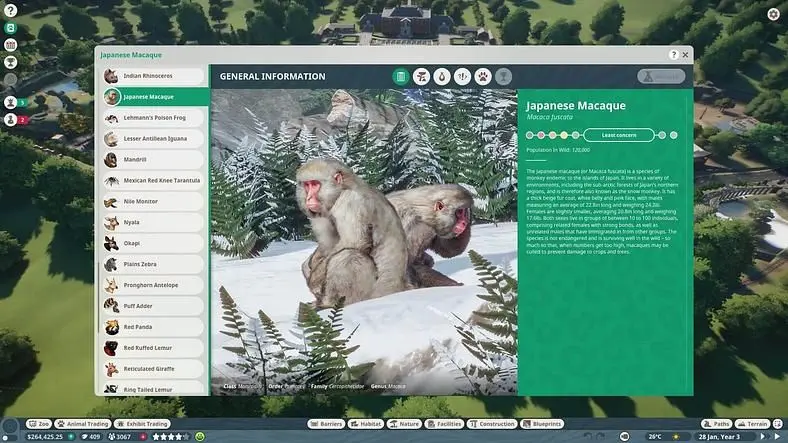The height and width of the screenshot is (443, 788).
Task: Open help for the Zoopedia window
Action: [x=673, y=55]
